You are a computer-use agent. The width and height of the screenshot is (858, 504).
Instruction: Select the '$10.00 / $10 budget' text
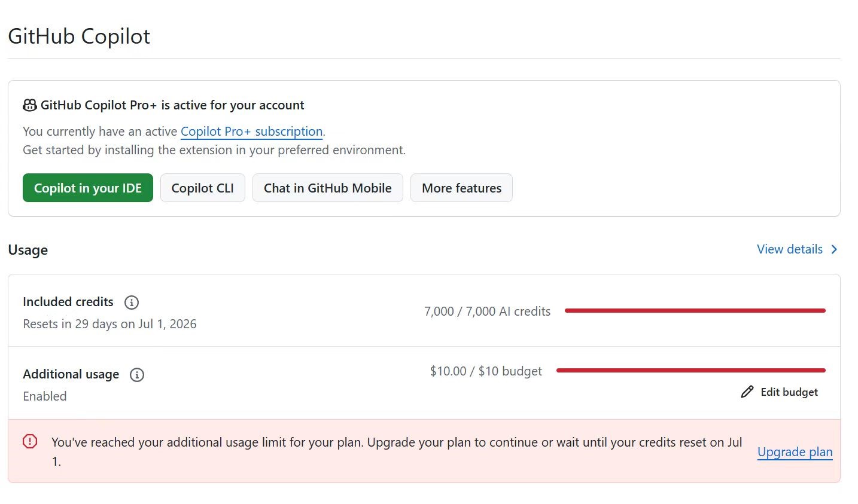[486, 371]
